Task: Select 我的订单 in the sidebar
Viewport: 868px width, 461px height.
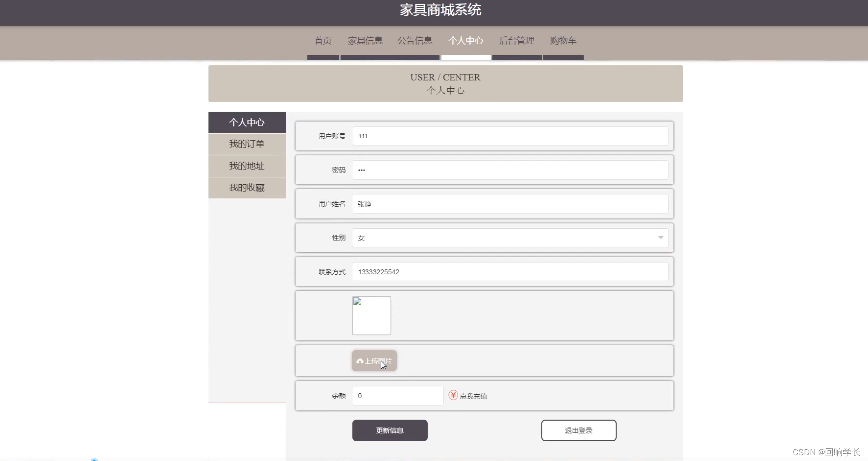Action: click(x=247, y=144)
